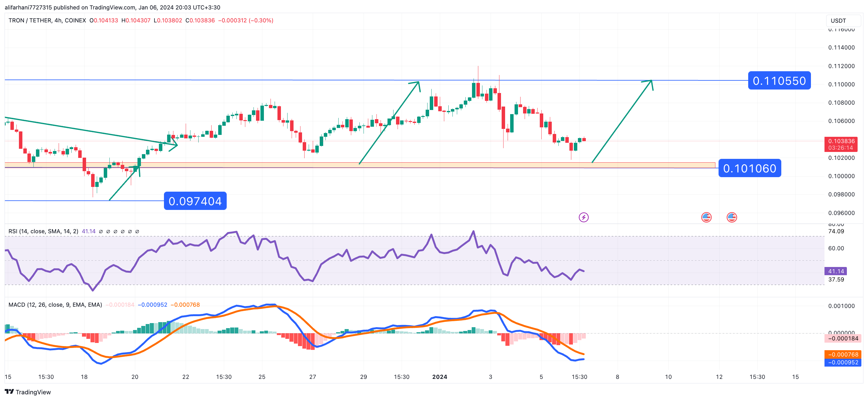This screenshot has height=400, width=868.
Task: Click the MACD indicator legend title
Action: click(x=55, y=304)
